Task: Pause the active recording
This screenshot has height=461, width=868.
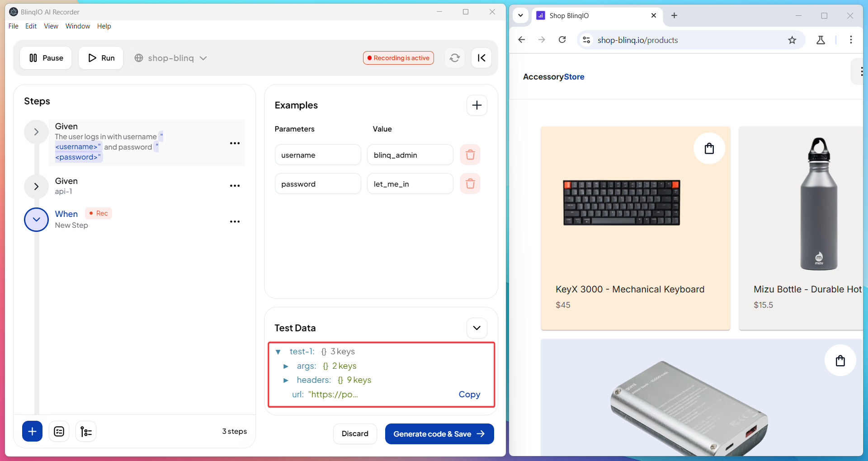Action: [x=46, y=58]
